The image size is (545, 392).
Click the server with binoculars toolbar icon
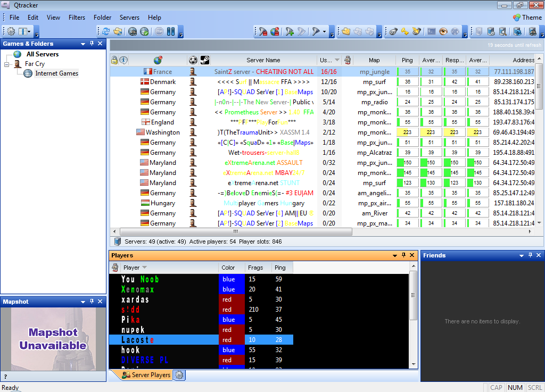533,31
